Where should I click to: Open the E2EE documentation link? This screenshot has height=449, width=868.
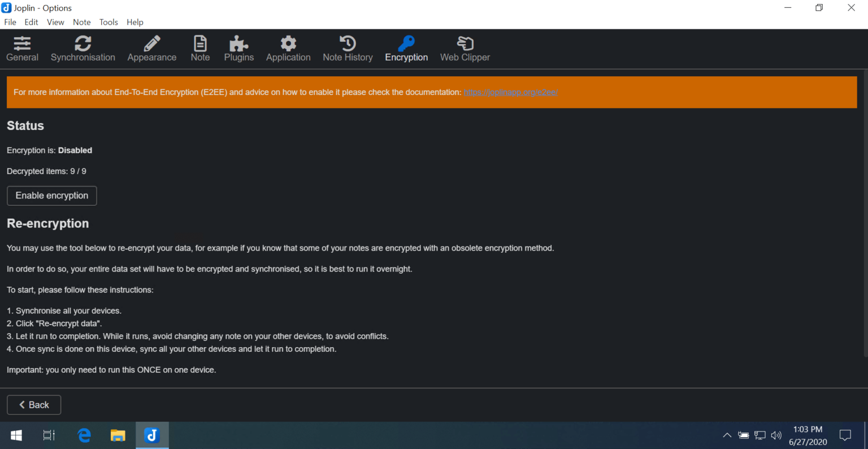pyautogui.click(x=510, y=92)
